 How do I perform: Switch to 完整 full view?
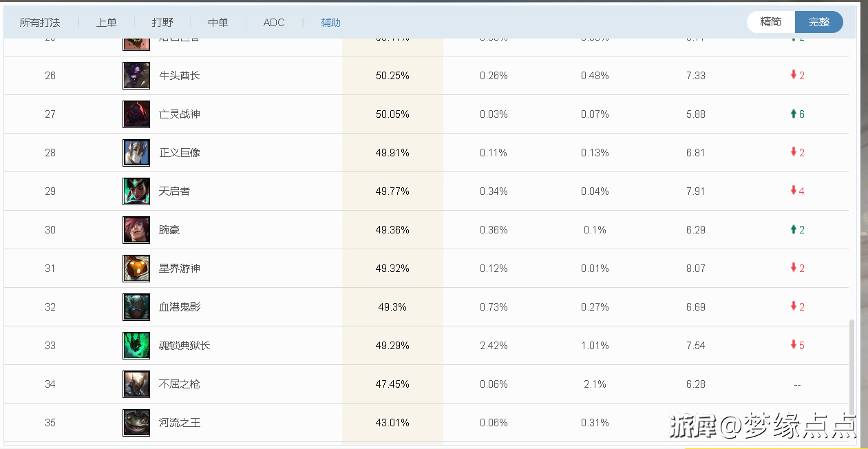pos(818,22)
